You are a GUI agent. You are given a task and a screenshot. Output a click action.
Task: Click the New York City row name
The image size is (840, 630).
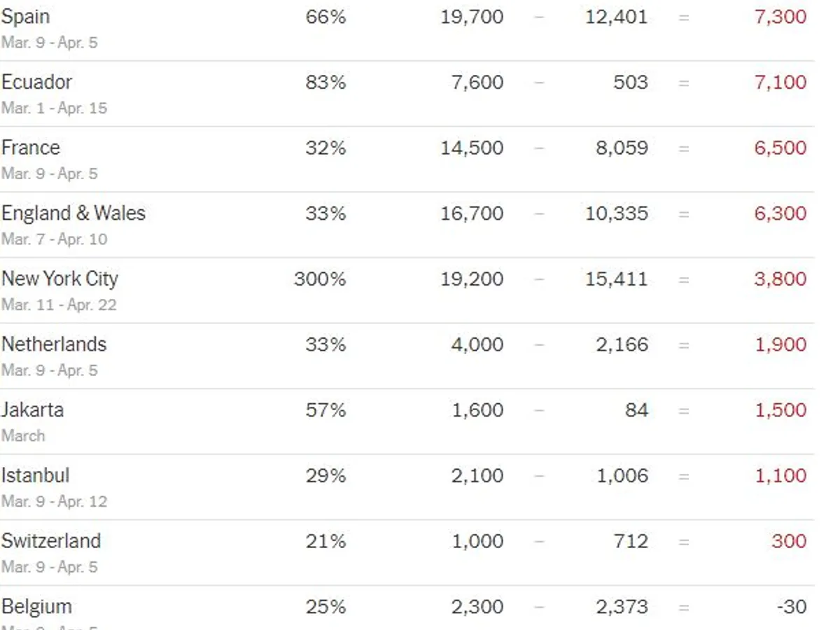[x=59, y=279]
